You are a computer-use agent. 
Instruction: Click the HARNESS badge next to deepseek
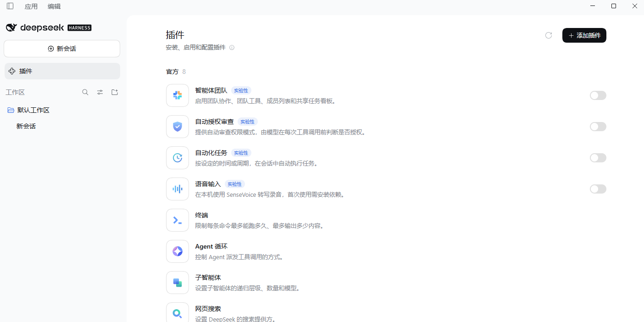[x=79, y=28]
